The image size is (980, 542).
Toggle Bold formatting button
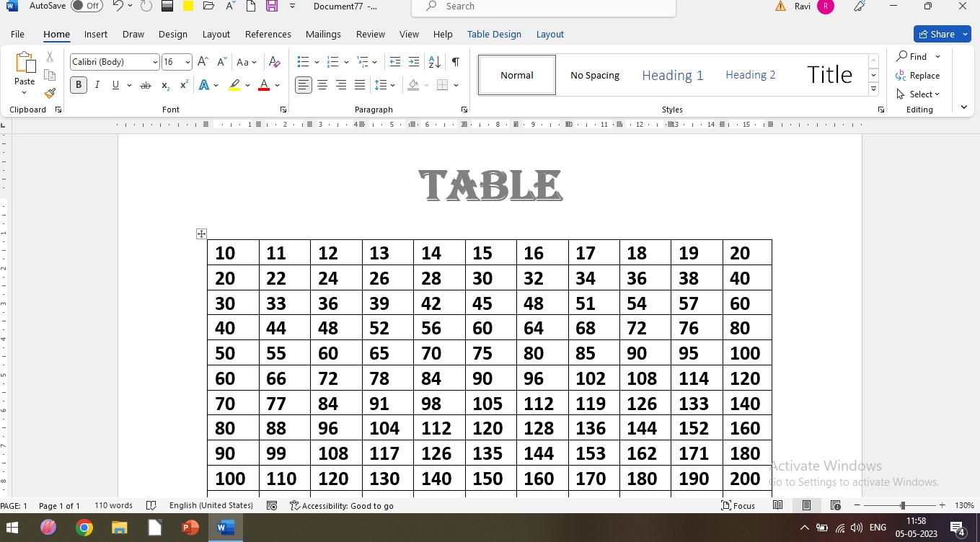click(x=79, y=85)
